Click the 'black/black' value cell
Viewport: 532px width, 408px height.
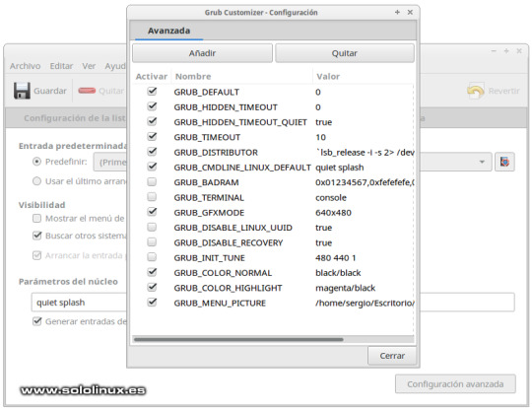(x=338, y=273)
